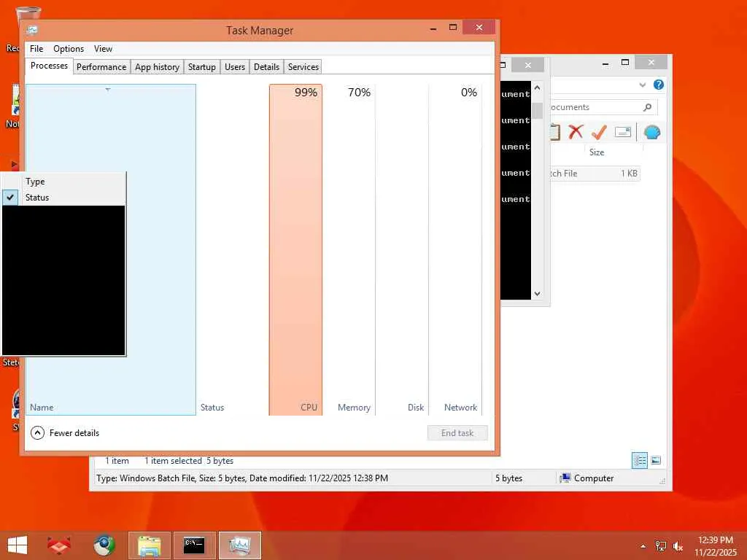This screenshot has width=747, height=560.
Task: Click the muted speaker tray icon
Action: click(x=678, y=546)
